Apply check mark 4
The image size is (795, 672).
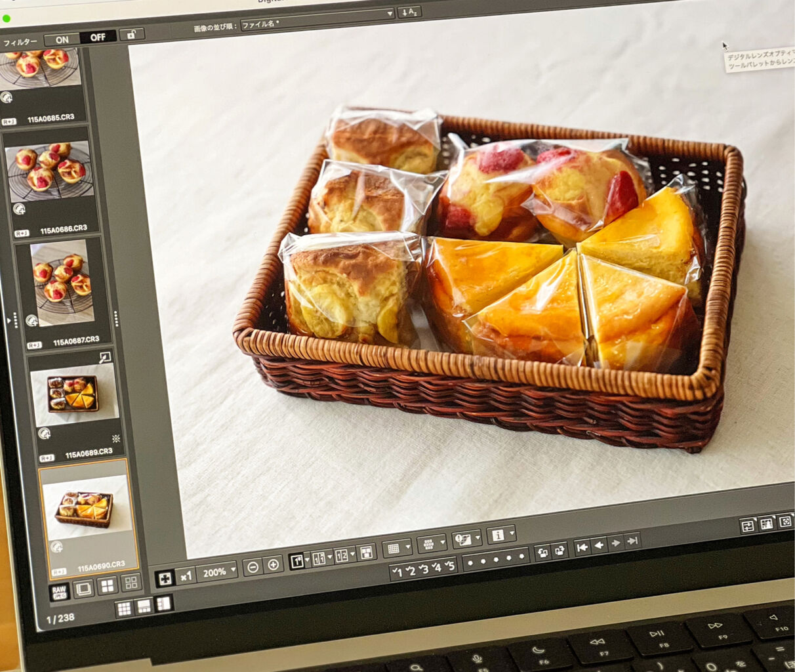click(436, 567)
